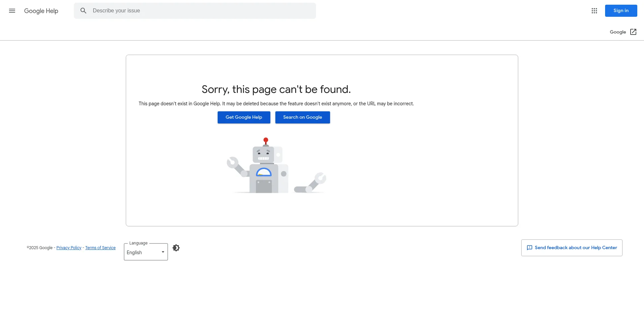Open the Google apps grid
The width and height of the screenshot is (644, 333).
594,11
